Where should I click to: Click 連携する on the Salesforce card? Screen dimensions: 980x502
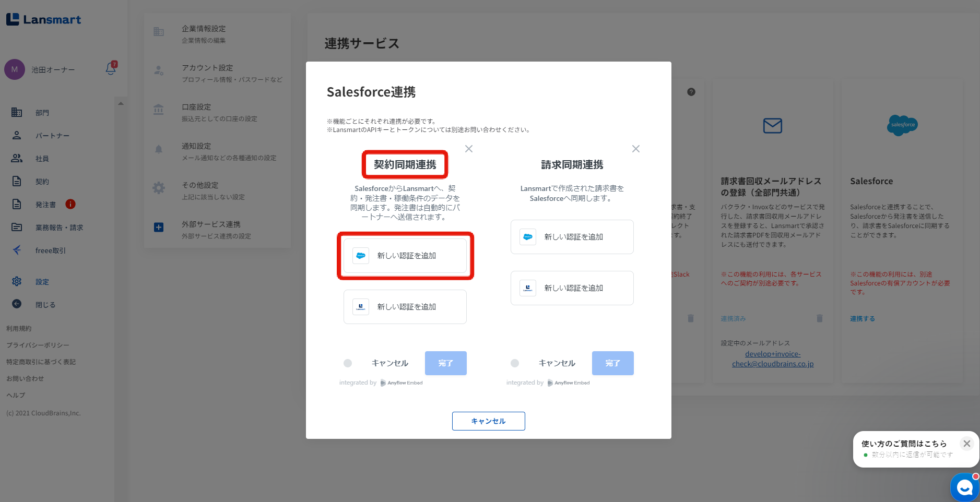click(x=863, y=319)
